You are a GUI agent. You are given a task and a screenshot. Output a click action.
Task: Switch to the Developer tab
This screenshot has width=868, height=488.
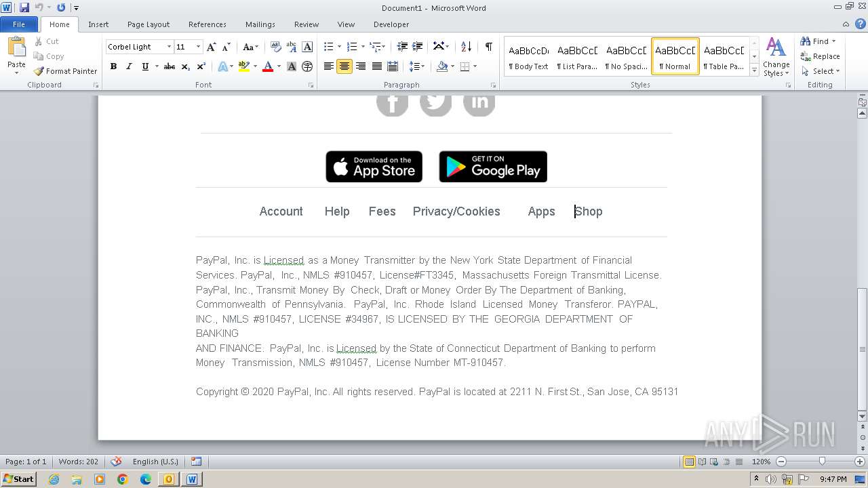click(x=391, y=24)
